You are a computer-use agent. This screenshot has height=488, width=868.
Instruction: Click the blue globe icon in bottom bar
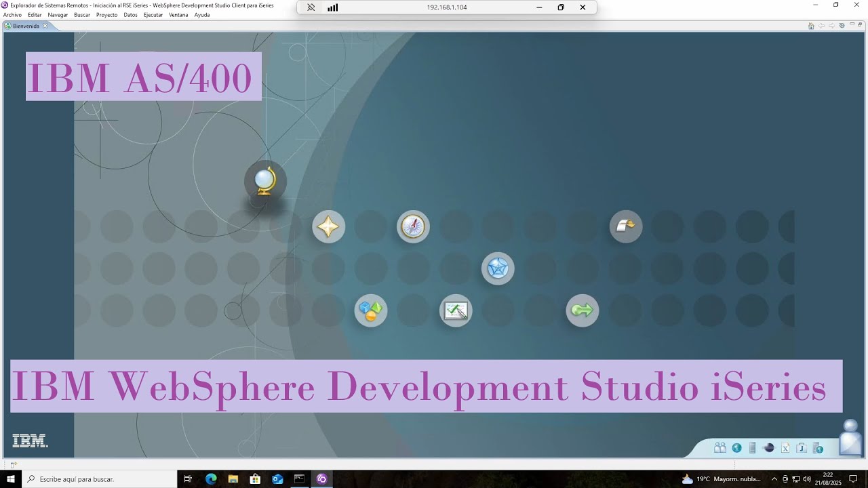click(x=736, y=448)
